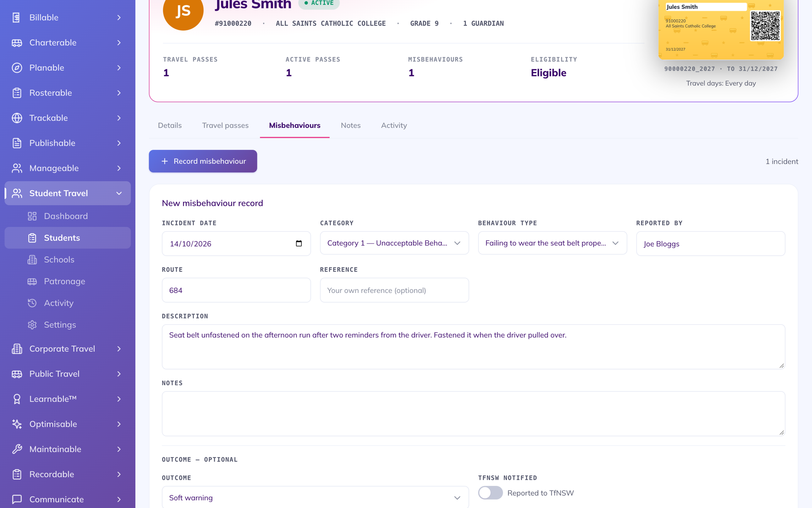Viewport: 812px width, 508px height.
Task: Click the Description text area
Action: (x=473, y=347)
